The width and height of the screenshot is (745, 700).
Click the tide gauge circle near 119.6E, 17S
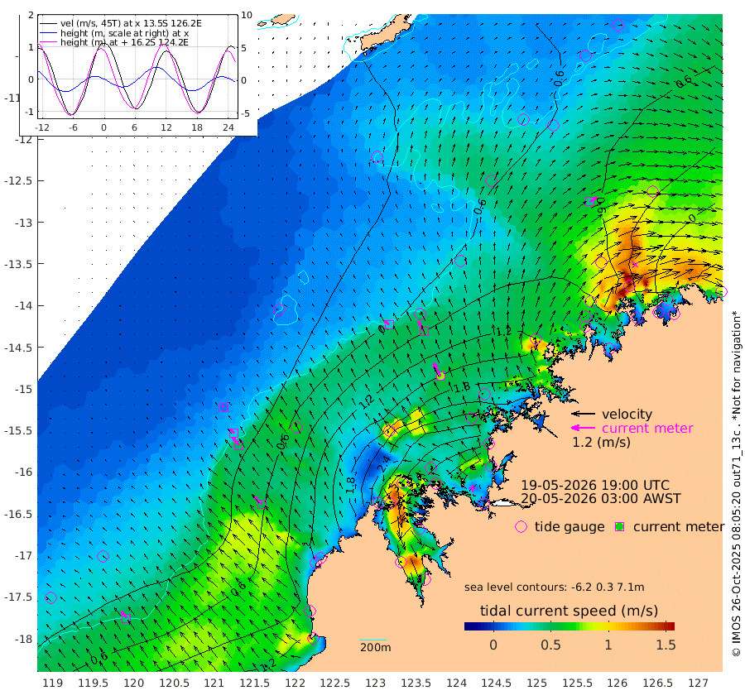point(103,556)
